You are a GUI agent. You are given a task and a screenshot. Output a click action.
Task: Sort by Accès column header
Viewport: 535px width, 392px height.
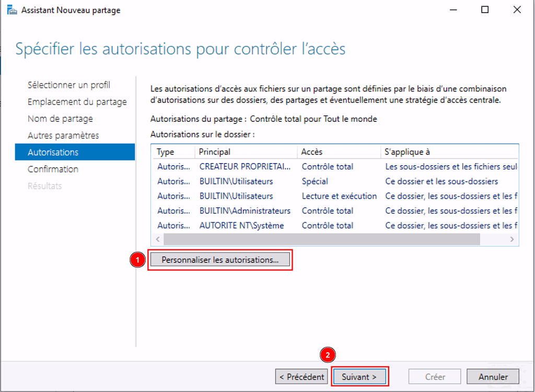coord(312,152)
